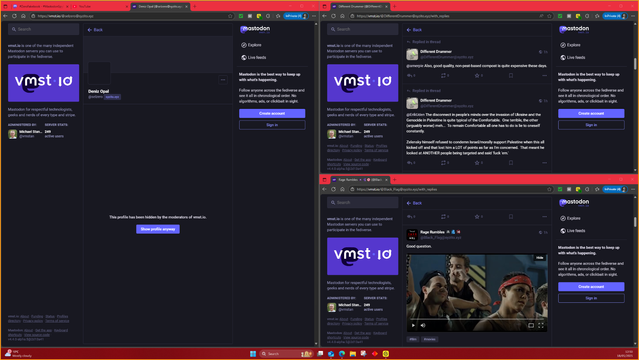
Task: Select the Deniz Opal browser tab
Action: pos(160,7)
